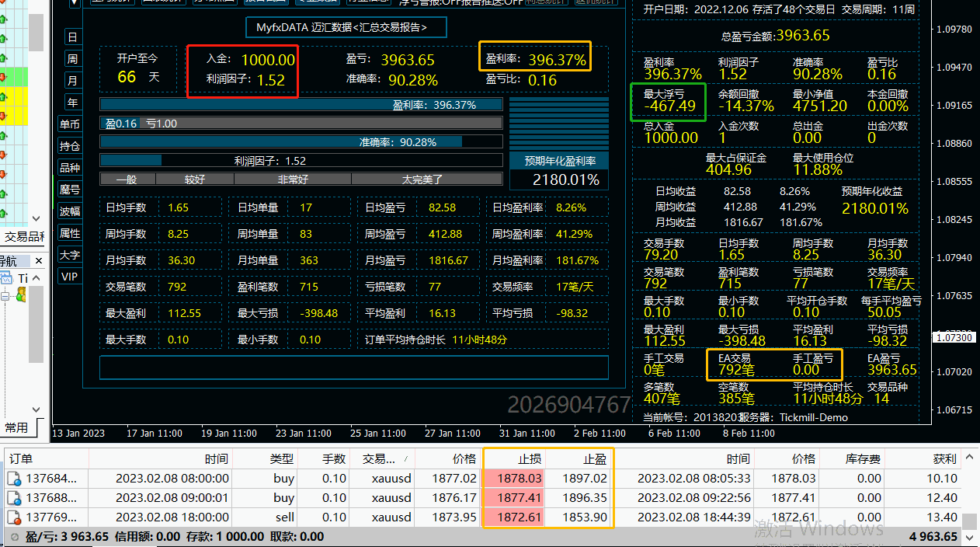Switch to the 常用 tab
Image resolution: width=980 pixels, height=547 pixels.
16,428
